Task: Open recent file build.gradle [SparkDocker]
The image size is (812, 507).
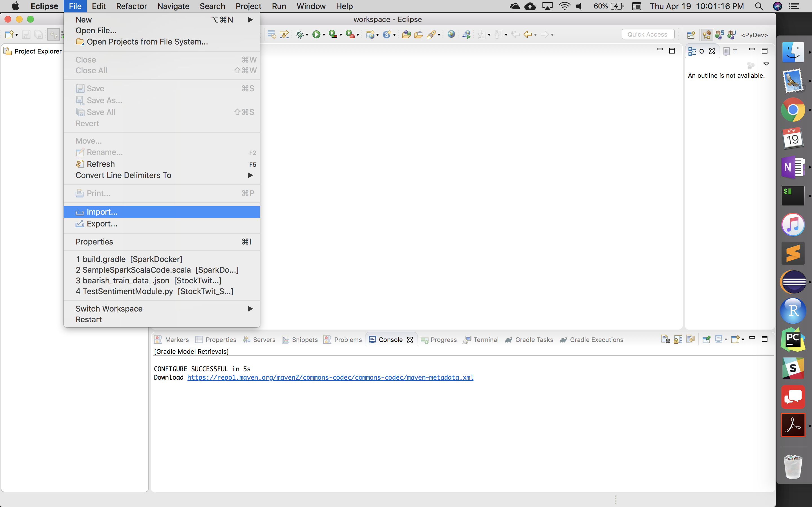Action: (x=129, y=259)
